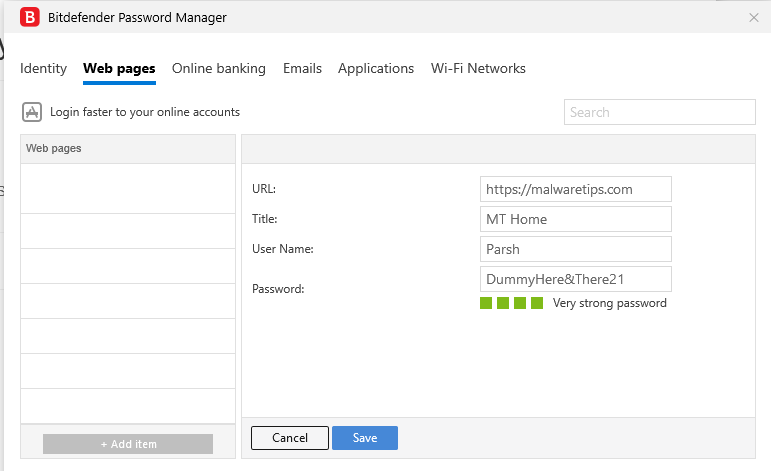Open the Identity tab
This screenshot has width=771, height=471.
coord(43,69)
